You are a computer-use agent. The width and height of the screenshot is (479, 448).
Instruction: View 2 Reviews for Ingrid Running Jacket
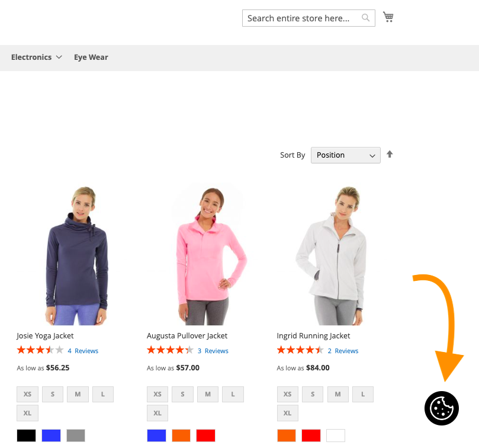pos(343,351)
